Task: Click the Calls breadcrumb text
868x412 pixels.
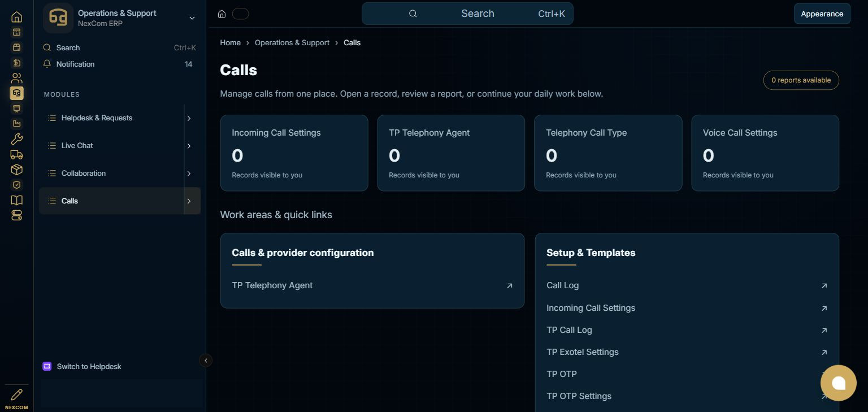Action: (352, 43)
